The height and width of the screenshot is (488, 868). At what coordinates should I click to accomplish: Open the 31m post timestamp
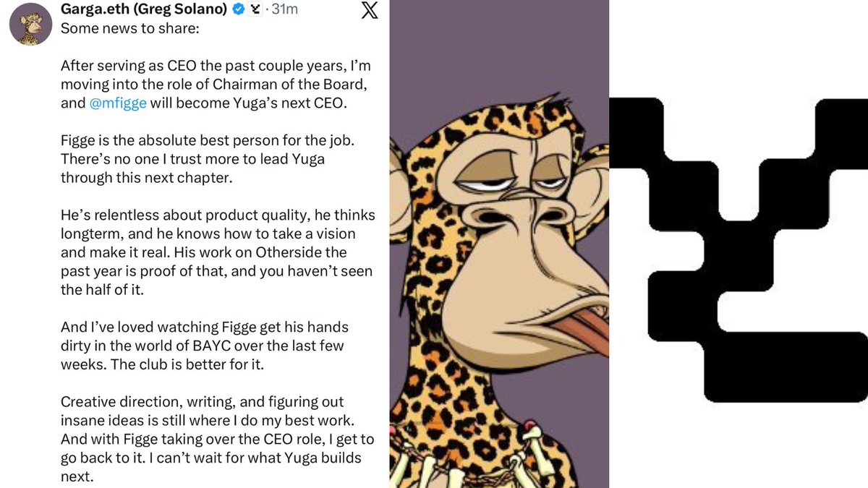coord(284,10)
